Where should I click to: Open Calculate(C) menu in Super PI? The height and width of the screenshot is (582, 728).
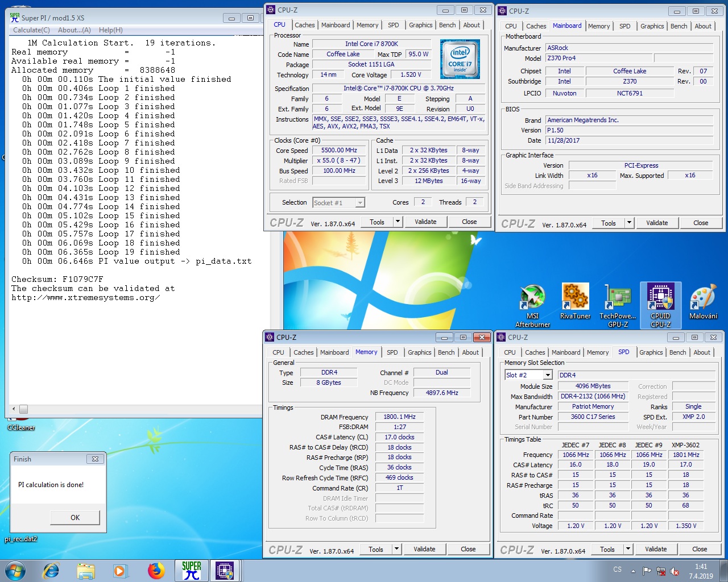pyautogui.click(x=31, y=30)
